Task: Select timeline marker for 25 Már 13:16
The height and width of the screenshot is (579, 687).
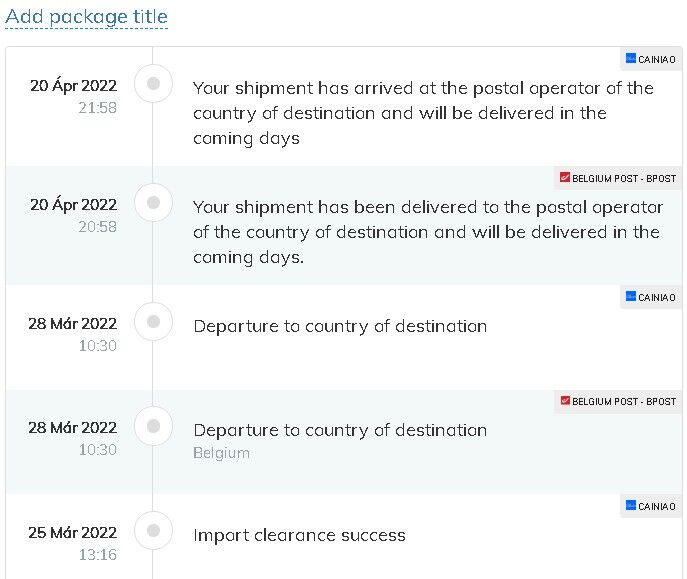Action: [153, 530]
